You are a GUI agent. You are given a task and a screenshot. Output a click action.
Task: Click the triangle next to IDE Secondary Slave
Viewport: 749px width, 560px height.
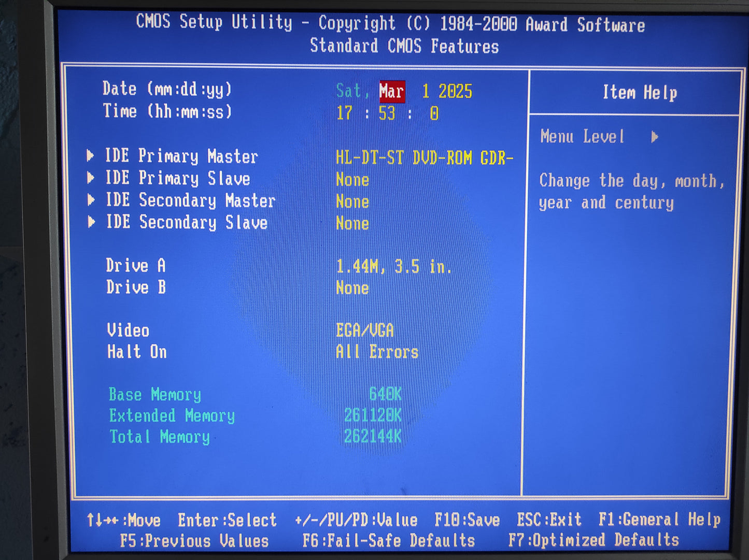pos(92,222)
